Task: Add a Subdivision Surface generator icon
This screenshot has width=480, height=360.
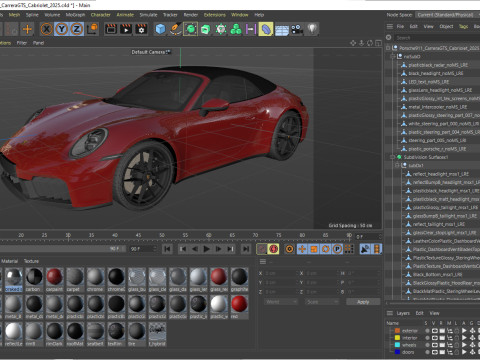Action: 191,29
